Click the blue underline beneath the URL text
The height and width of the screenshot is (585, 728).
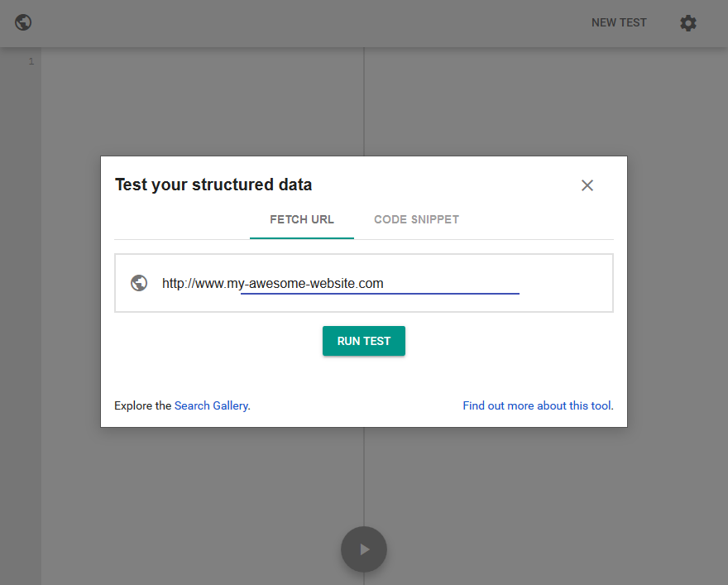click(x=380, y=294)
